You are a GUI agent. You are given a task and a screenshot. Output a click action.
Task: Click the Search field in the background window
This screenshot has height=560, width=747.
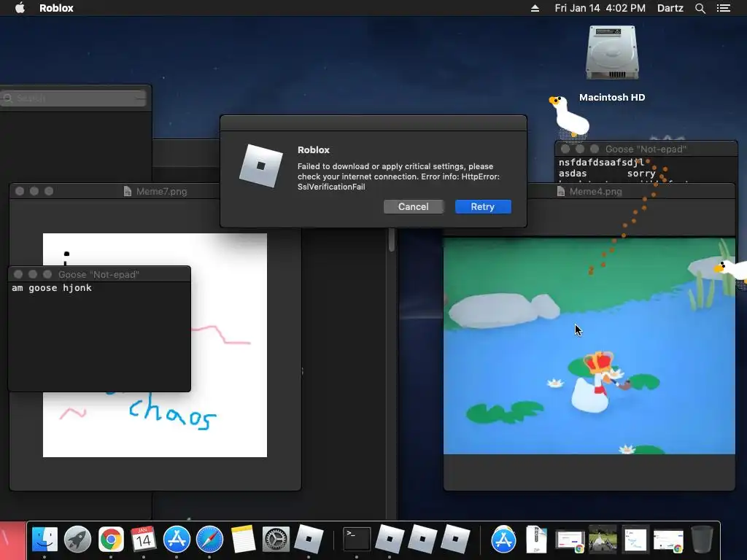pos(74,98)
